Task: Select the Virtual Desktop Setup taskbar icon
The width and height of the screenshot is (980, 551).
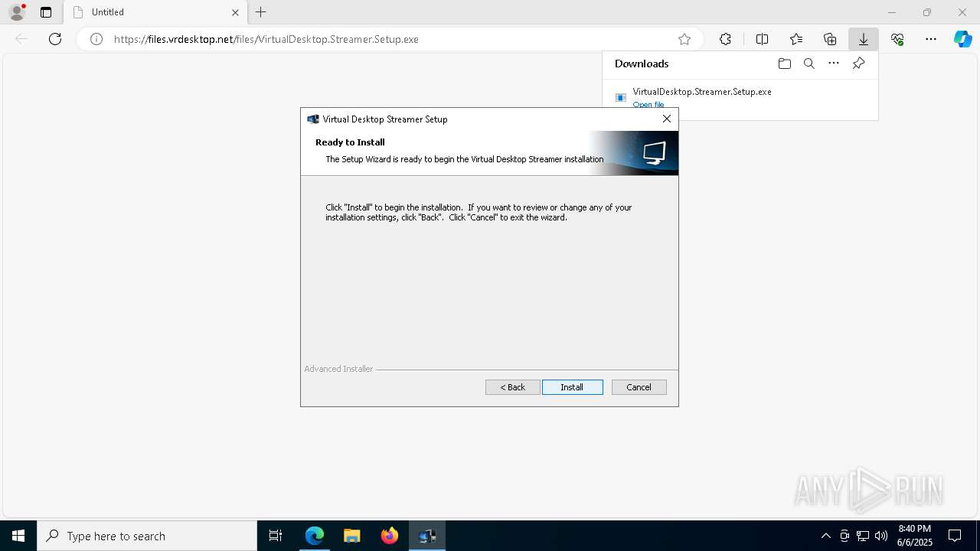Action: point(426,536)
